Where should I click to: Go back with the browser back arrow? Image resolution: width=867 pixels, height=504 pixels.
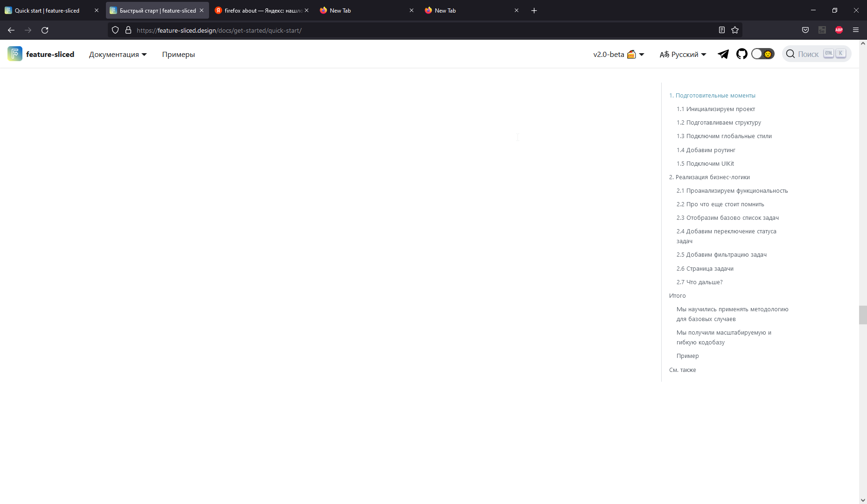(x=11, y=30)
